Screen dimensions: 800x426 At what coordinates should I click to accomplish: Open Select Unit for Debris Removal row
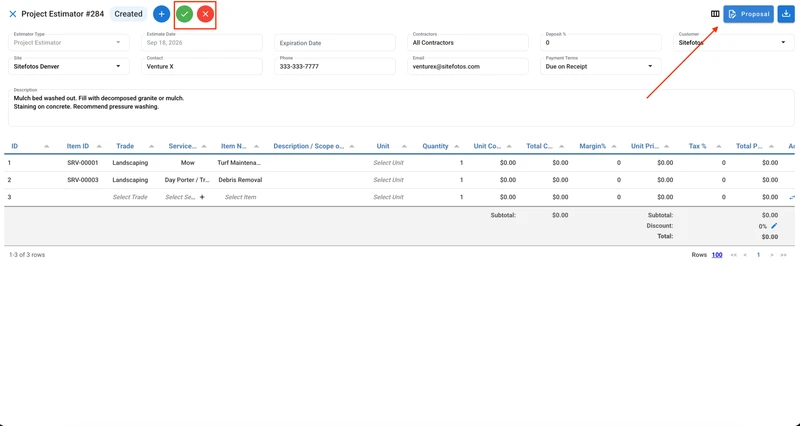point(388,180)
